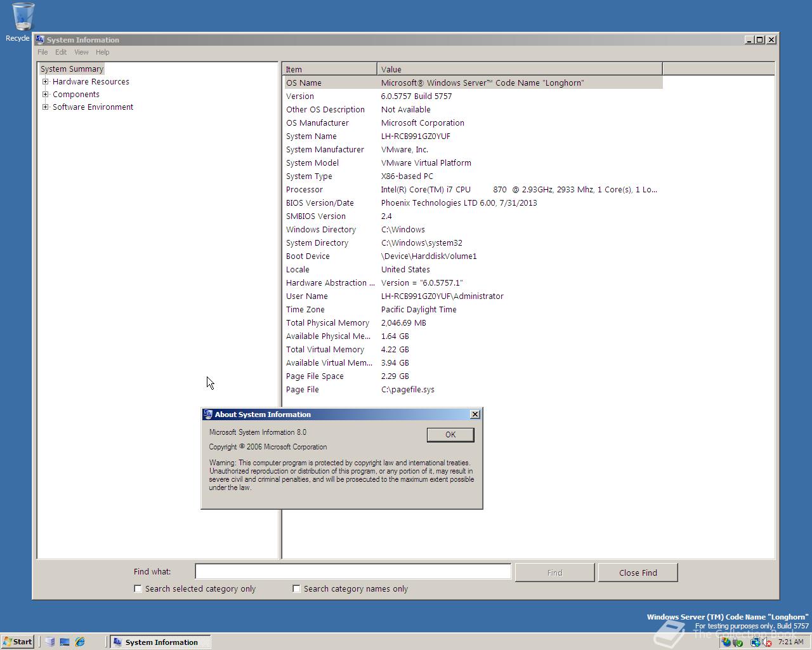Select the Page File Space row
The height and width of the screenshot is (650, 812).
pos(473,376)
